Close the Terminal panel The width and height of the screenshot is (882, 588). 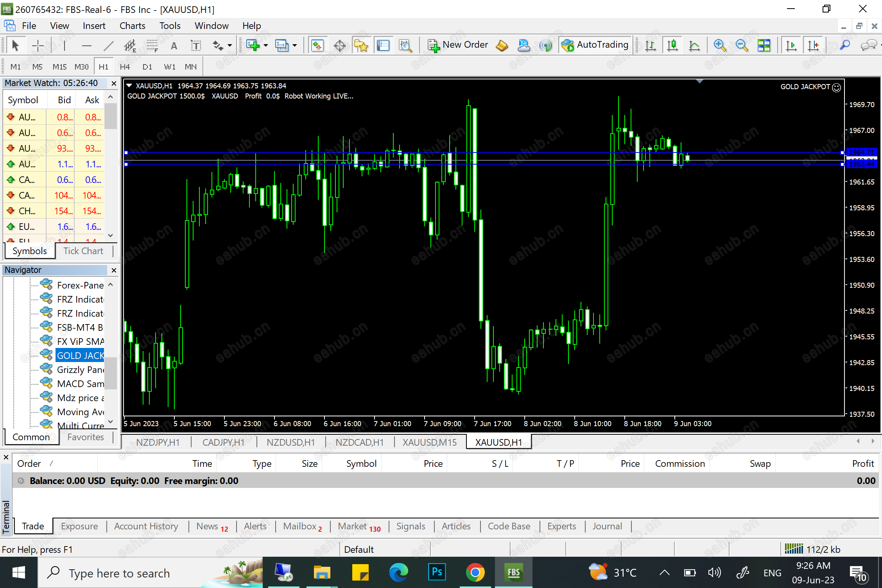[x=6, y=457]
